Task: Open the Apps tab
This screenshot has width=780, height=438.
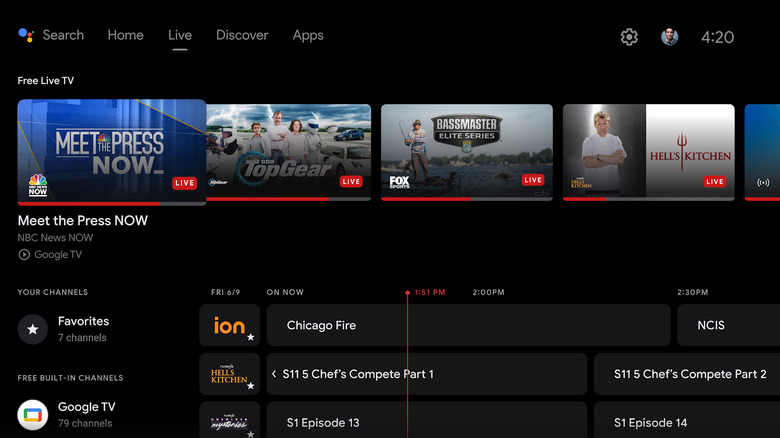Action: [308, 35]
